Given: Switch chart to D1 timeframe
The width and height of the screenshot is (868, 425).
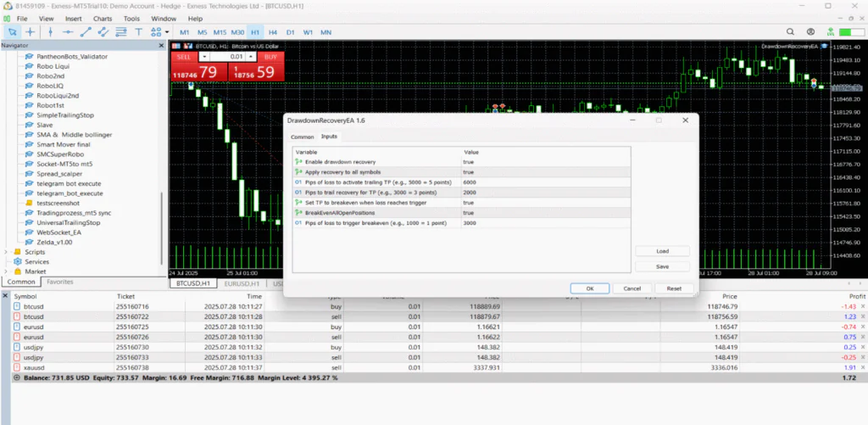Looking at the screenshot, I should [x=290, y=32].
